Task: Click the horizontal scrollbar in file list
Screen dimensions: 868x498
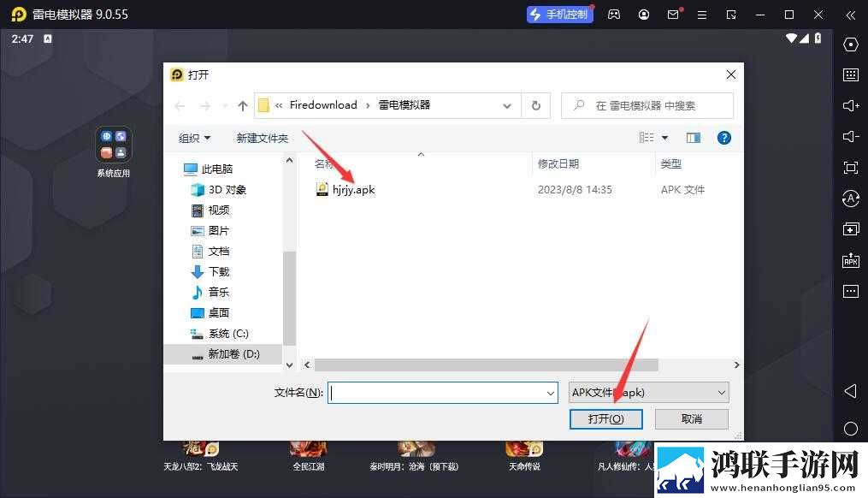Action: coord(486,365)
